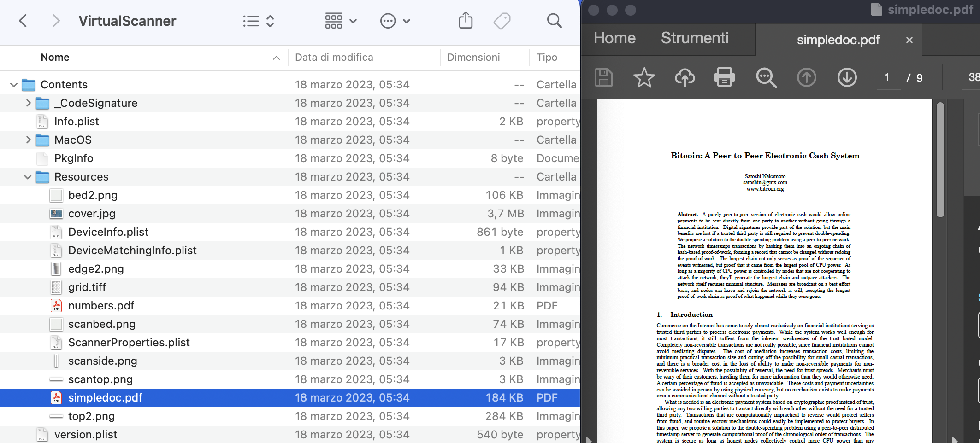
Task: Close the simpledoc.pdf tab
Action: [x=909, y=40]
